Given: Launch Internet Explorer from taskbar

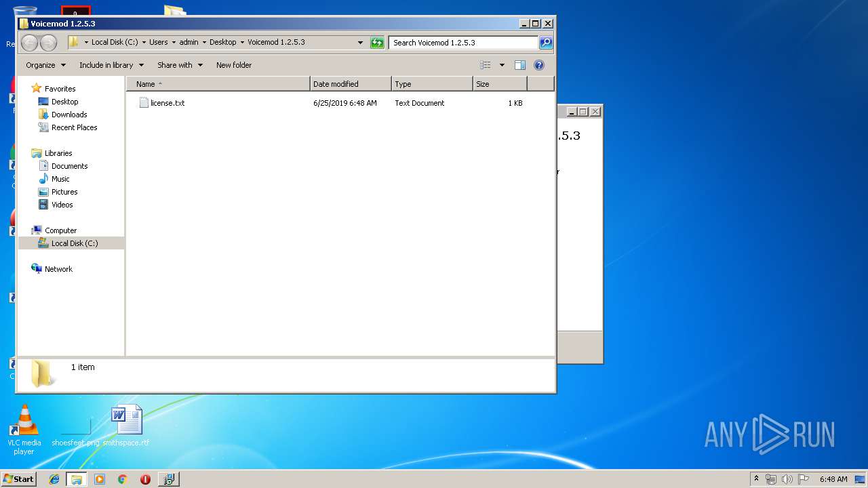Looking at the screenshot, I should (54, 479).
